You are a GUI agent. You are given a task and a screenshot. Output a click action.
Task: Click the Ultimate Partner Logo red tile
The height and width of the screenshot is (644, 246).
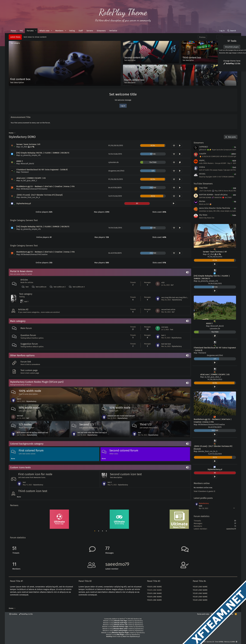[59, 519]
